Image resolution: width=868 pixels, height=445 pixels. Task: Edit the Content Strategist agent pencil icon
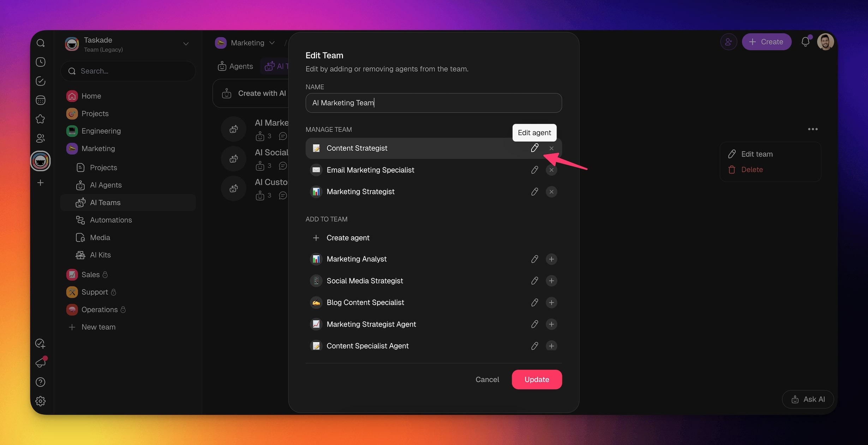534,148
